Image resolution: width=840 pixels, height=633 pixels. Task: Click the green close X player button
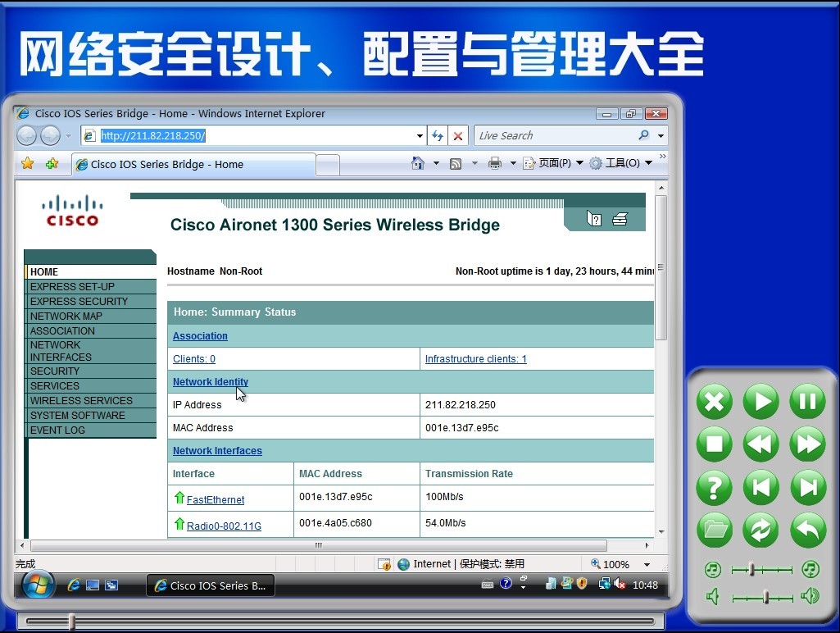point(714,402)
